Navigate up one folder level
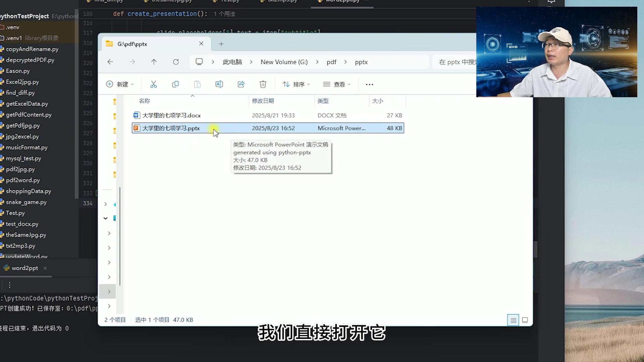The image size is (644, 362). coord(154,62)
